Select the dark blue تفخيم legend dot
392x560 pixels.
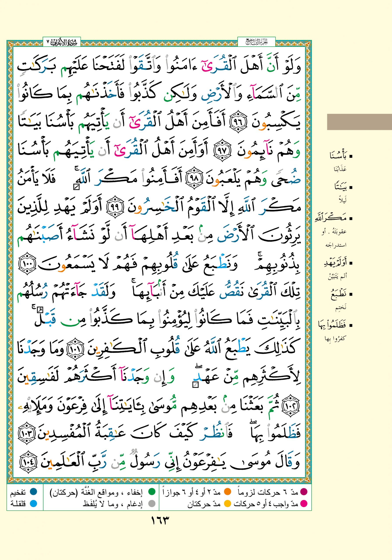click(33, 492)
